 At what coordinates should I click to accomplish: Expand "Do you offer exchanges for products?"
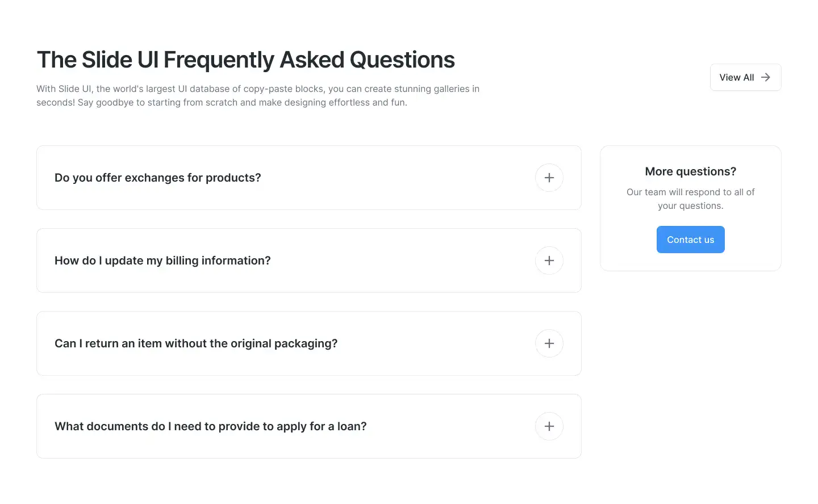[x=157, y=178]
